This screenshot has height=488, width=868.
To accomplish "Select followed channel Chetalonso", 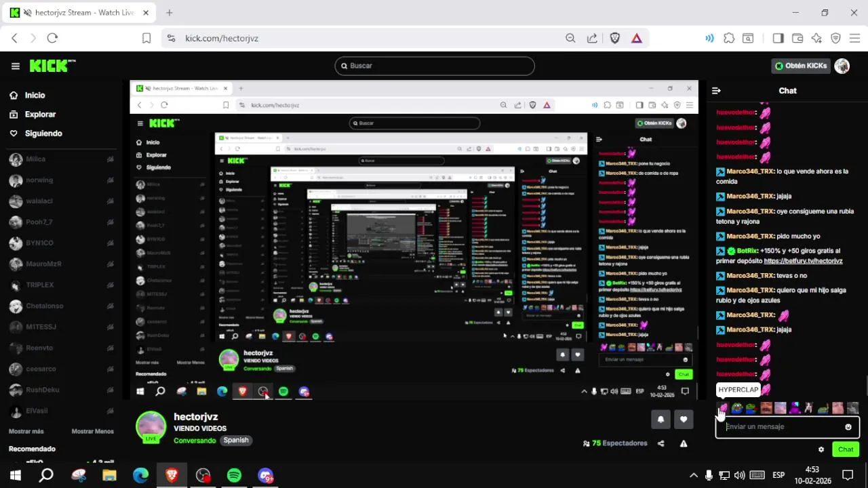I will 61,306.
